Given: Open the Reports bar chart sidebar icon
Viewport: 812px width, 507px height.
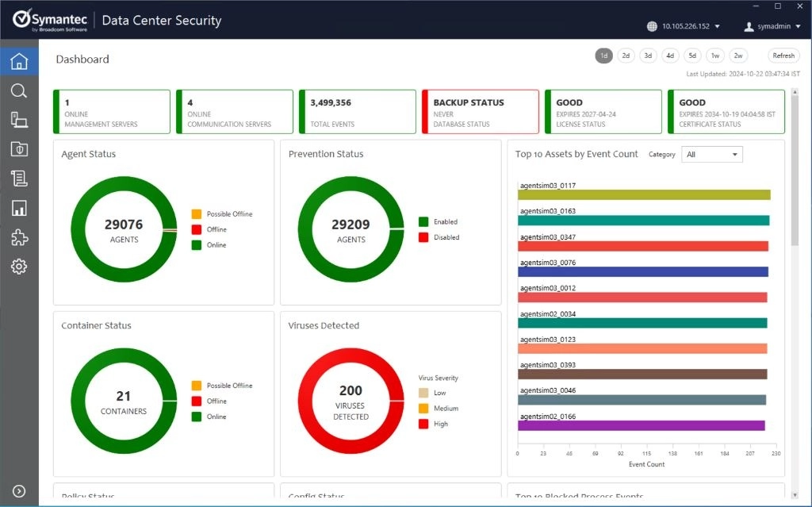Looking at the screenshot, I should [19, 208].
